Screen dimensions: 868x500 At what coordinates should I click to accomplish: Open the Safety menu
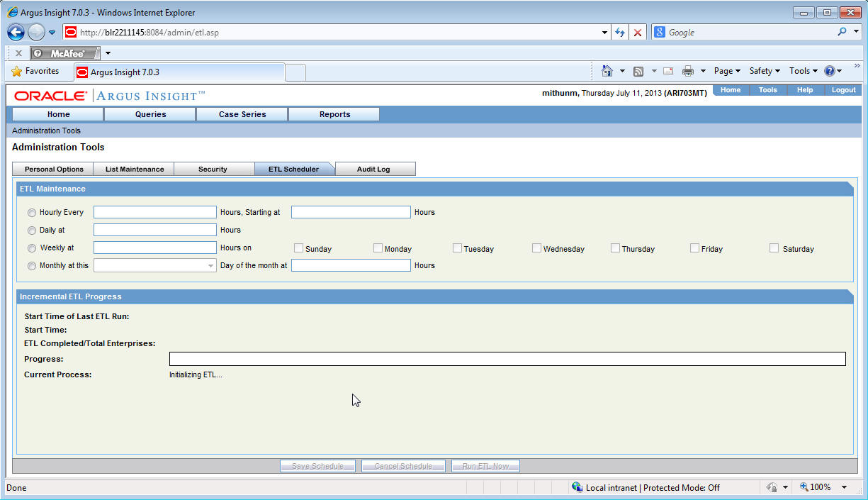coord(765,71)
